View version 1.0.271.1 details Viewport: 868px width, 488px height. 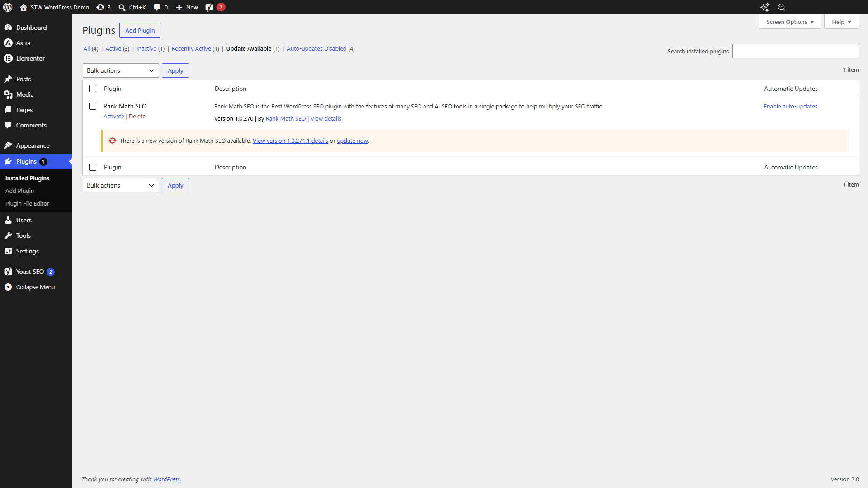click(290, 141)
